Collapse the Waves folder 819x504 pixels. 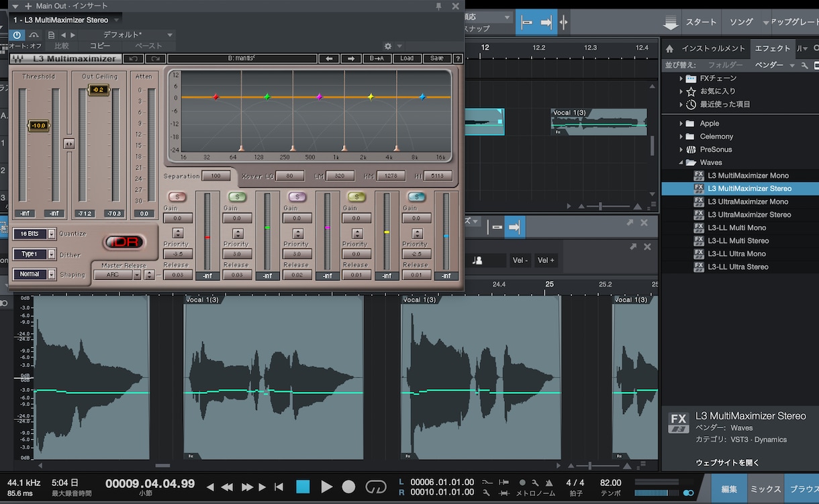pyautogui.click(x=681, y=162)
